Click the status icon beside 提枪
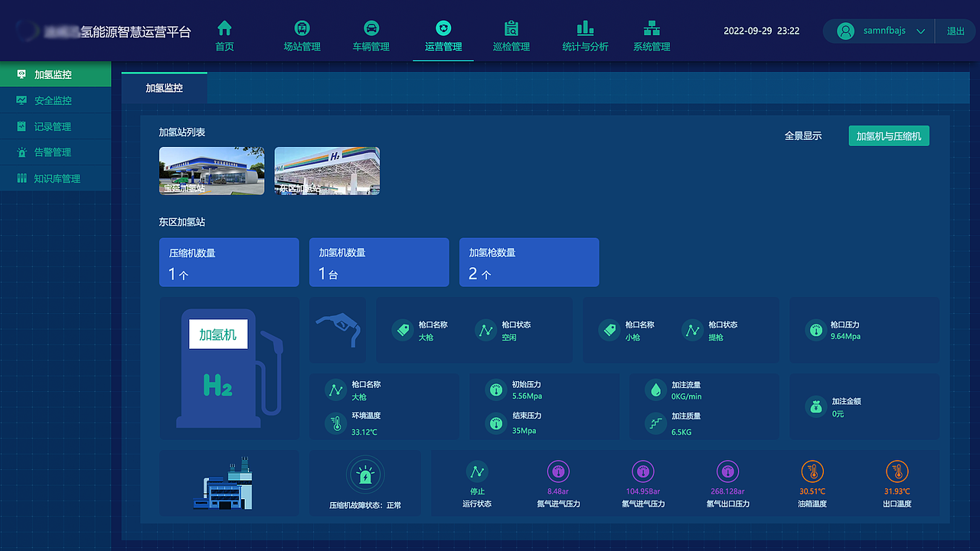980x551 pixels. click(692, 330)
